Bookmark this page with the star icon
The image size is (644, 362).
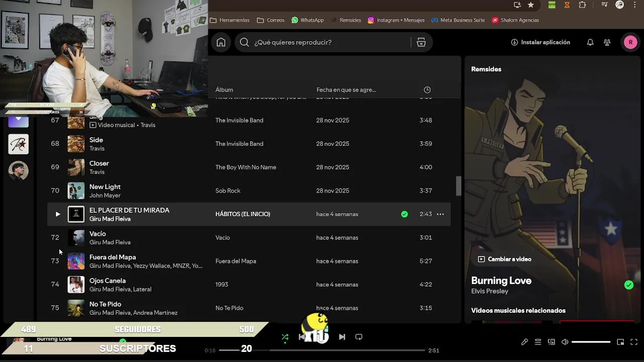click(x=531, y=5)
